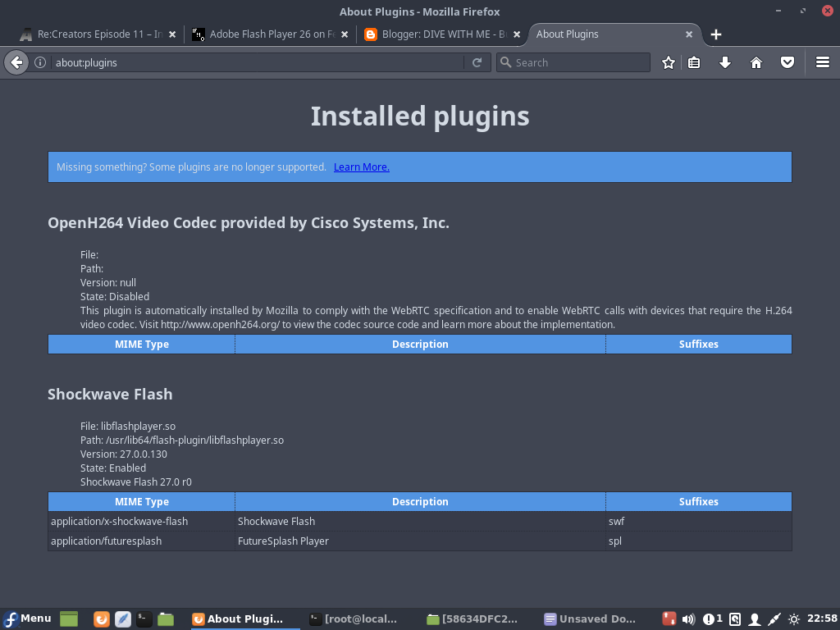Viewport: 840px width, 630px height.
Task: Reload the about:plugins page
Action: 477,62
